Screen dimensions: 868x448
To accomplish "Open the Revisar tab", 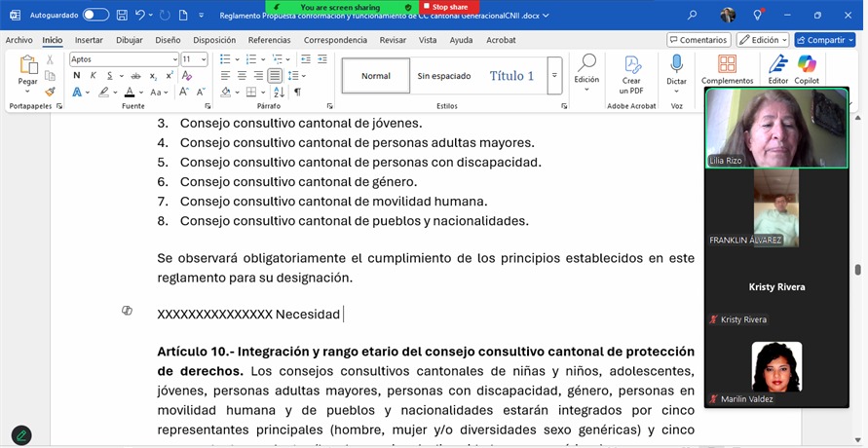I will coord(392,40).
